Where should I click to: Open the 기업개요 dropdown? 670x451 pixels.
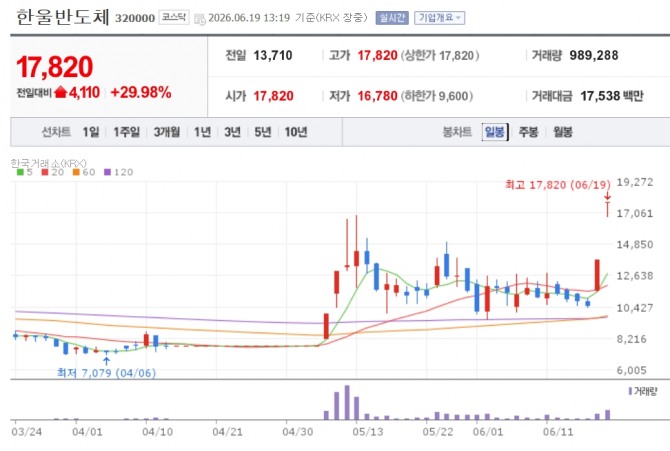pos(439,18)
